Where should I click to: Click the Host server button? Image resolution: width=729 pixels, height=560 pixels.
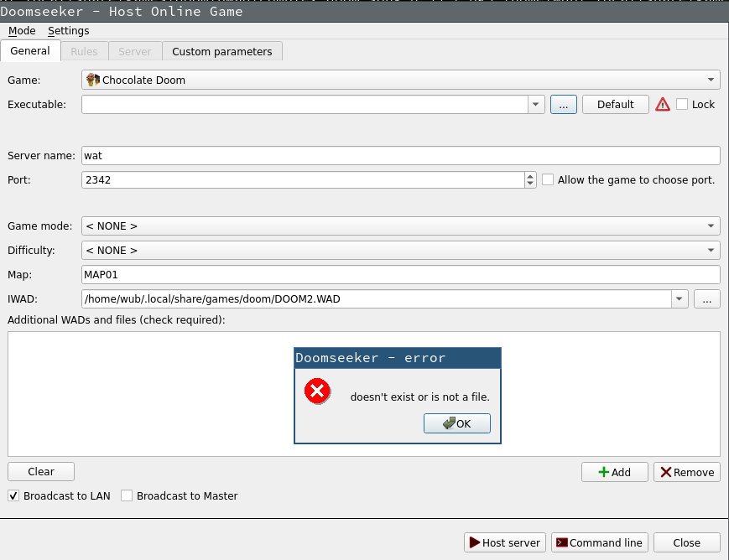[505, 542]
